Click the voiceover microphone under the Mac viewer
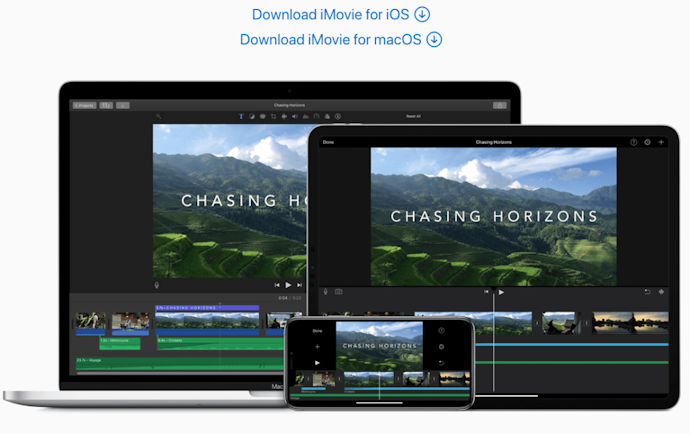Screen dimensions: 690x434 click(157, 285)
